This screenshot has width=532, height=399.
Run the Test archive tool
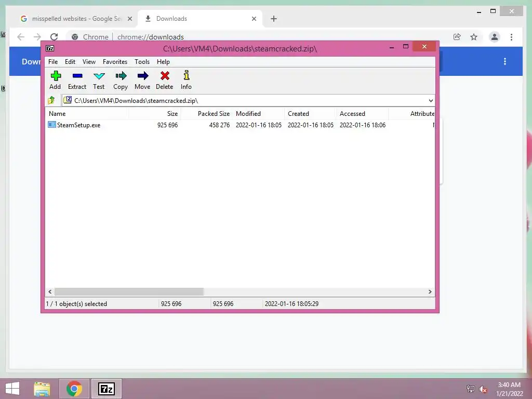click(x=99, y=81)
